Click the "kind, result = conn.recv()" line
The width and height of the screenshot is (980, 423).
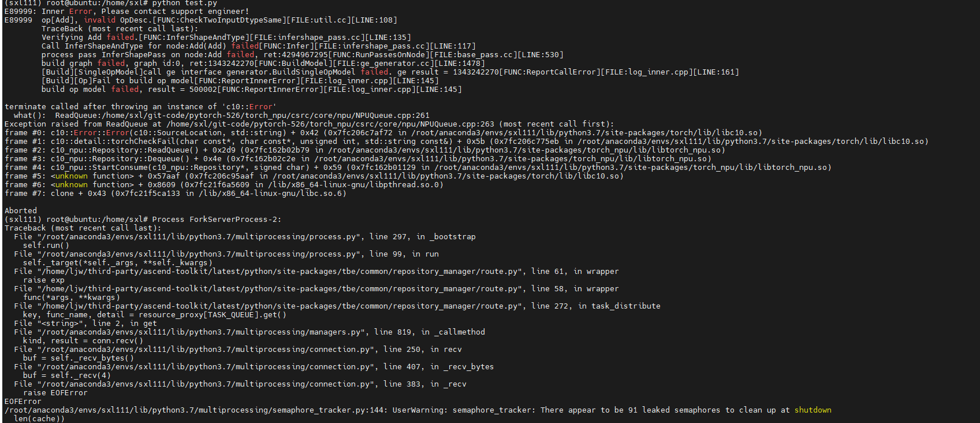83,341
